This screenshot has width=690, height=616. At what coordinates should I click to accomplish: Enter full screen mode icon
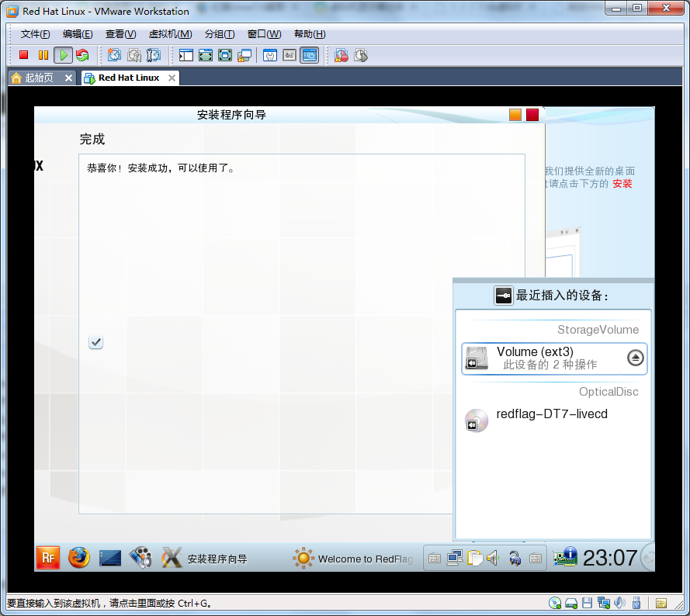pos(225,55)
